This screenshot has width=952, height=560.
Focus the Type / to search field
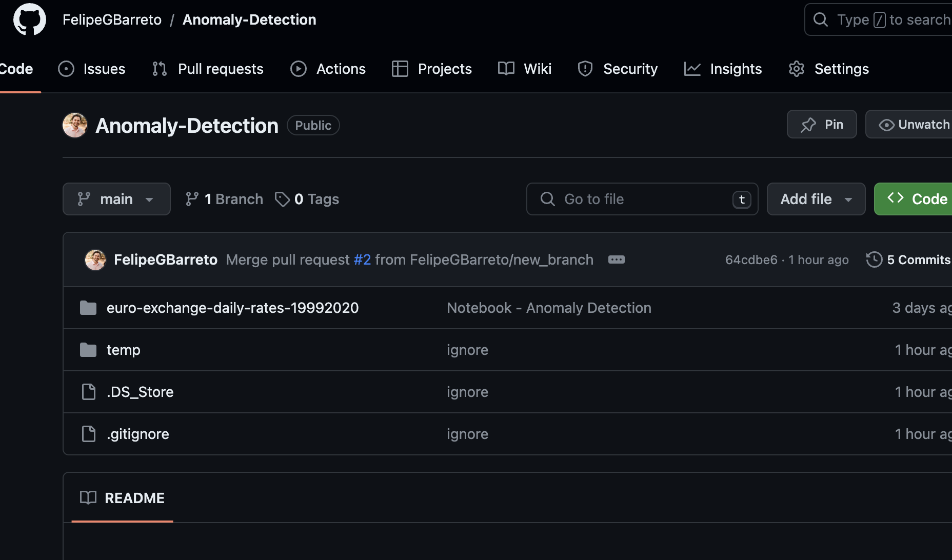coord(878,19)
